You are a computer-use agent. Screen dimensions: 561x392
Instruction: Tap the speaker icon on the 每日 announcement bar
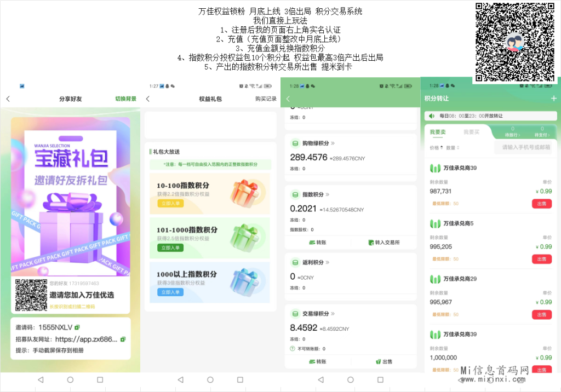(x=432, y=116)
